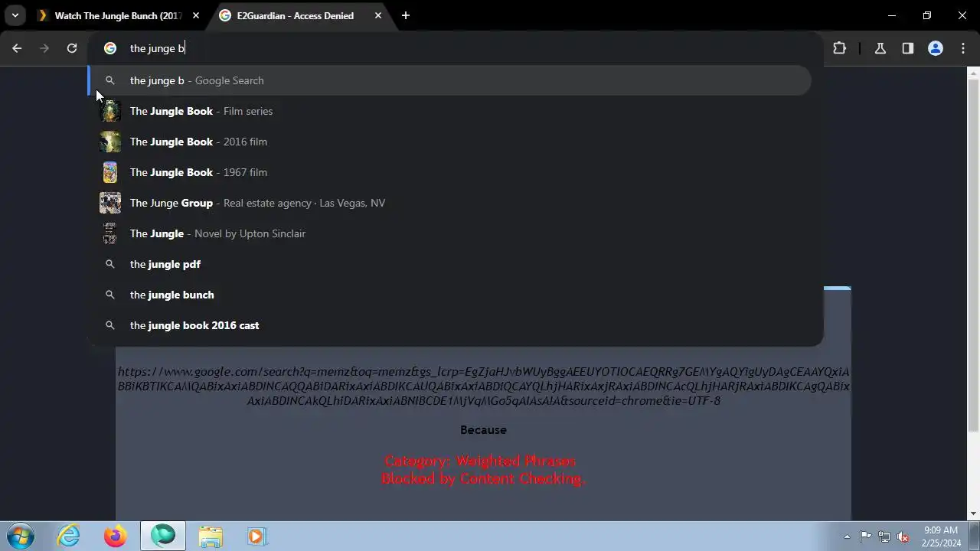Open a new tab with plus
Image resolution: width=980 pixels, height=551 pixels.
point(405,15)
